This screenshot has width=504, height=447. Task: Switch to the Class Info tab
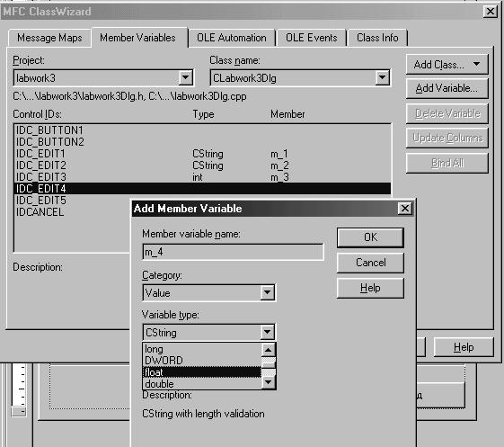click(x=377, y=38)
